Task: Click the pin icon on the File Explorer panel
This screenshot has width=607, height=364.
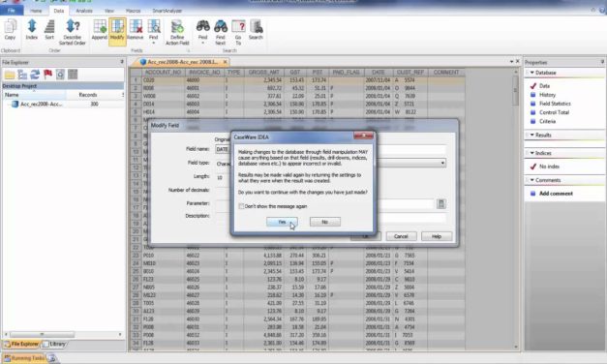Action: [x=122, y=62]
